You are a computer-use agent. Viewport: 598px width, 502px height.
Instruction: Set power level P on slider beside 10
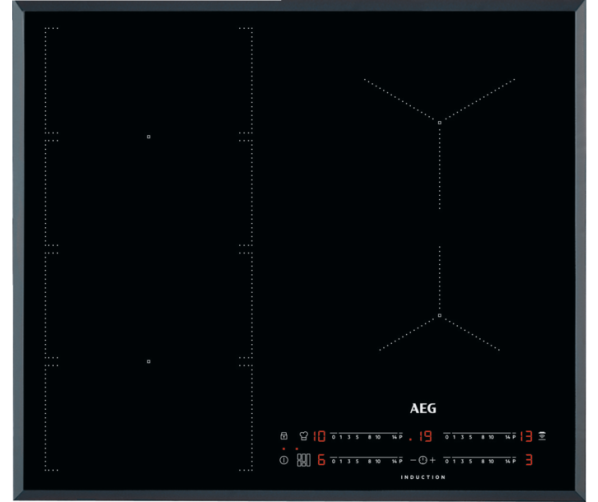coord(400,437)
